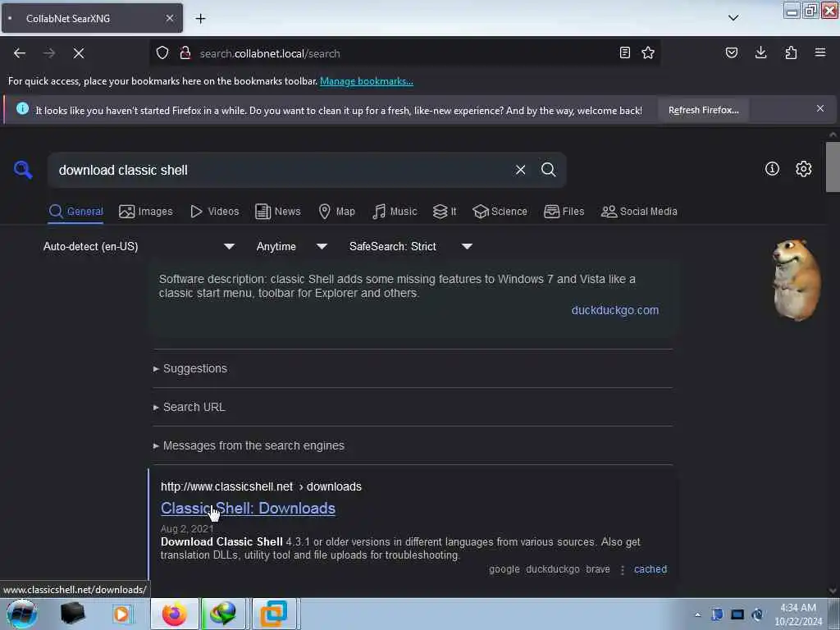Viewport: 840px width, 630px height.
Task: Switch to the Images tab
Action: 146,211
